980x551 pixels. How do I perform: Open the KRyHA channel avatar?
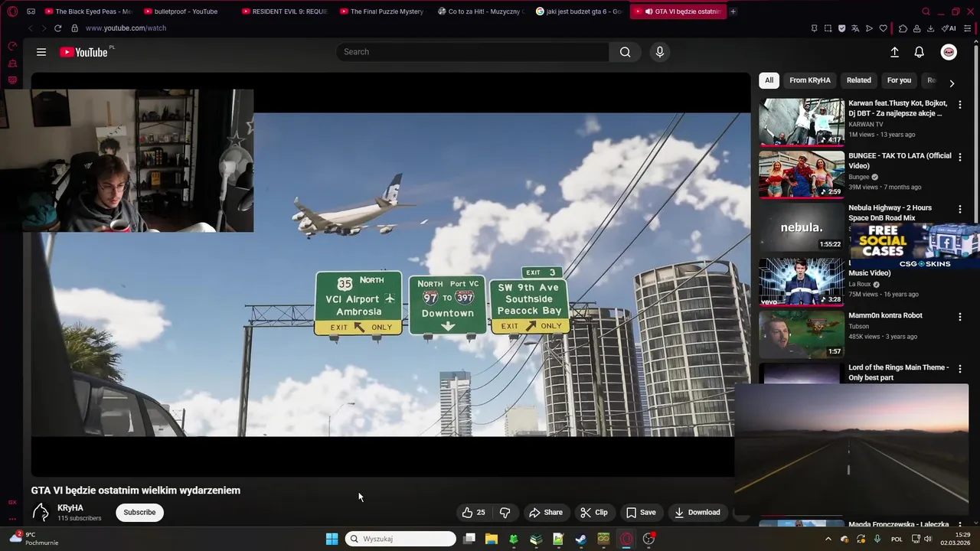41,513
